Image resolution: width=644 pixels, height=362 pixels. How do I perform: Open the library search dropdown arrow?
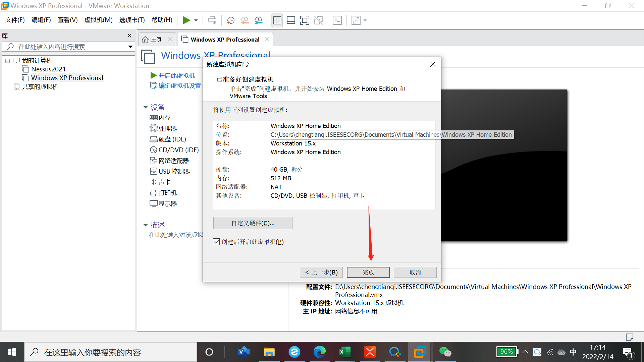[x=130, y=47]
